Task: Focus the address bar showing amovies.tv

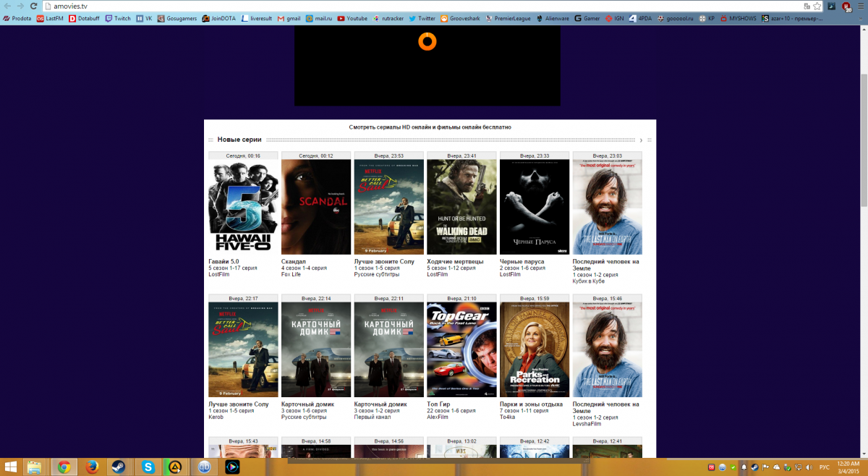Action: 427,6
